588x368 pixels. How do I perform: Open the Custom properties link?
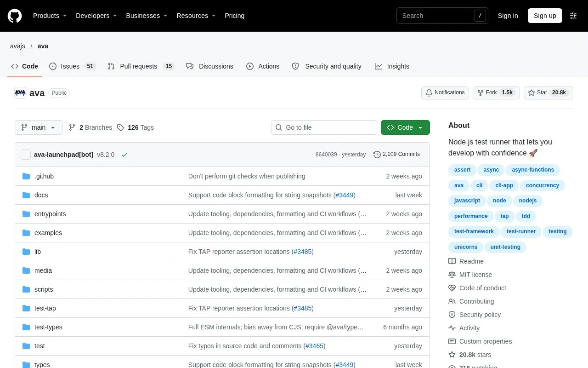pyautogui.click(x=480, y=341)
